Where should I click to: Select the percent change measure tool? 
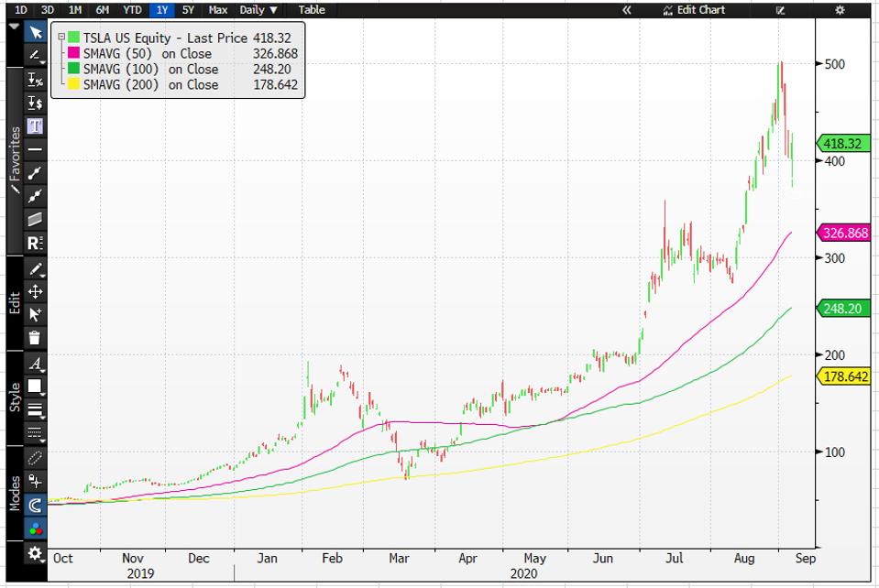[x=35, y=80]
